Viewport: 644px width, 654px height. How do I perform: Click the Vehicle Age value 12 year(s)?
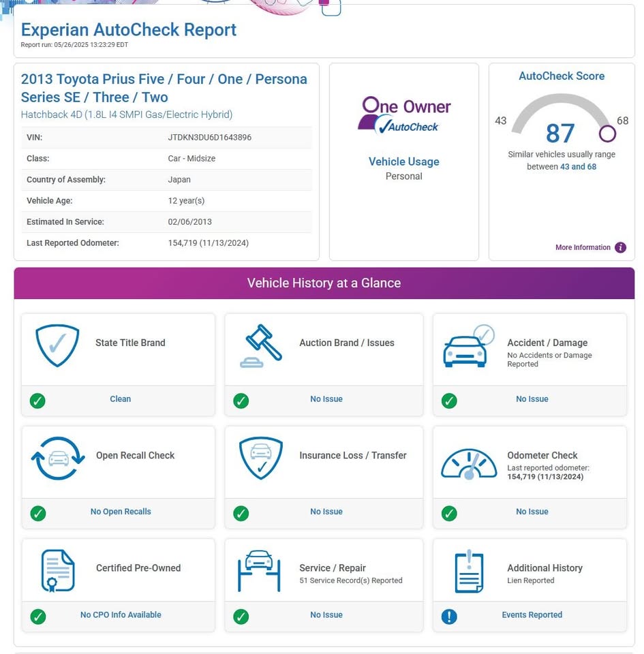(x=186, y=200)
